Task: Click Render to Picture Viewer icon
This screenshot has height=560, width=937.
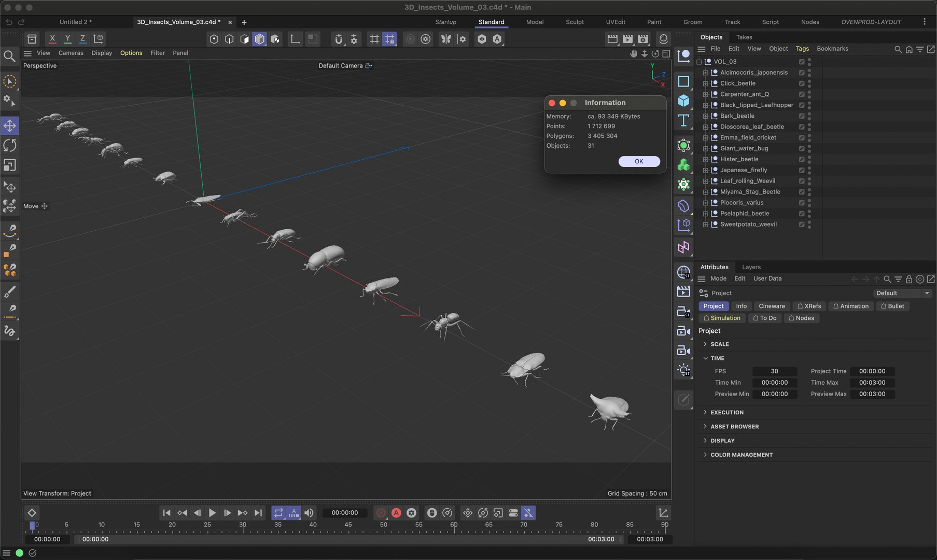Action: click(628, 39)
